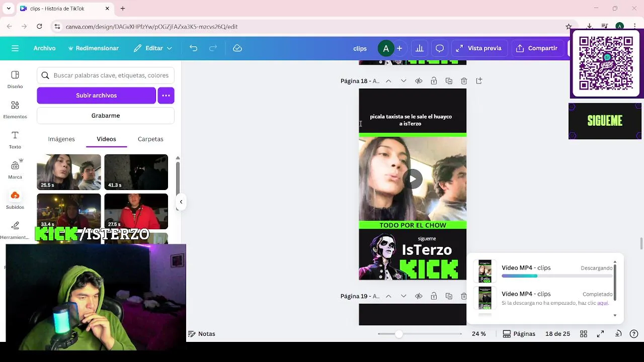Screen dimensions: 644x362
Task: Check the cloud save status icon
Action: coord(237,48)
